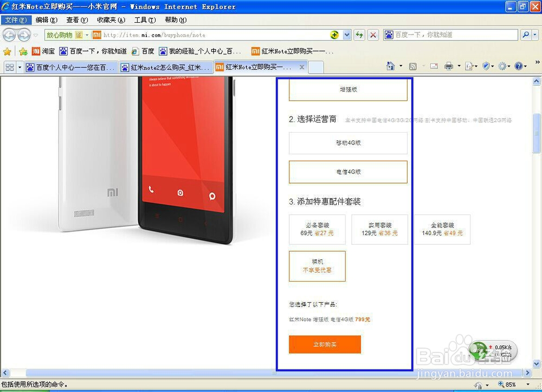
Task: Open the 编辑(E) menu
Action: click(x=46, y=20)
